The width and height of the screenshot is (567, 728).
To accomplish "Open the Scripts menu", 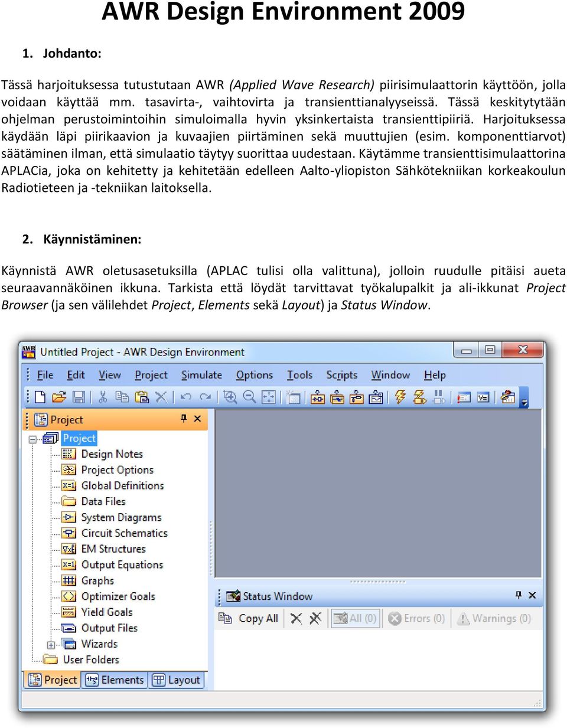I will 342,375.
